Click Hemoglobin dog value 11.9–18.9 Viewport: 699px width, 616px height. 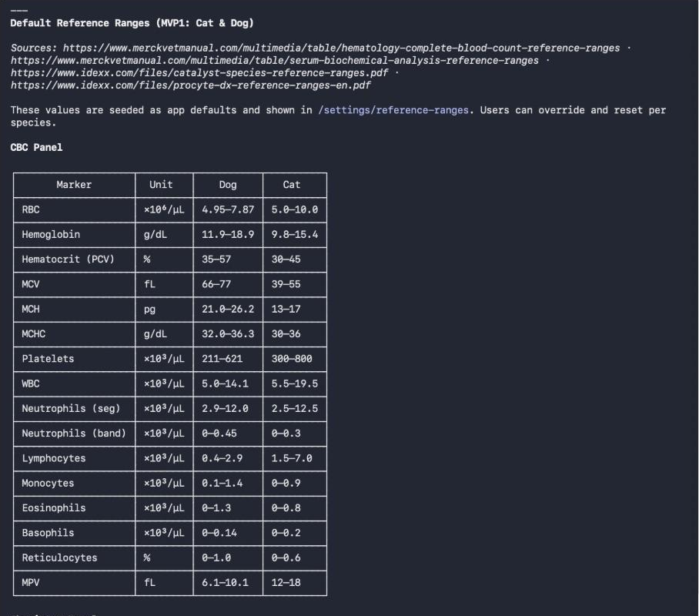pos(228,235)
